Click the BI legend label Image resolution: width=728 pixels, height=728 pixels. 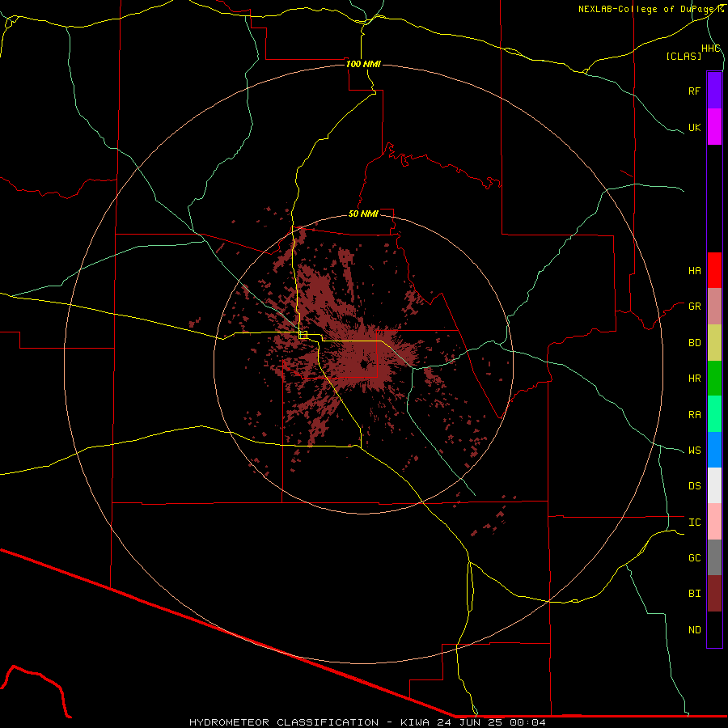695,594
